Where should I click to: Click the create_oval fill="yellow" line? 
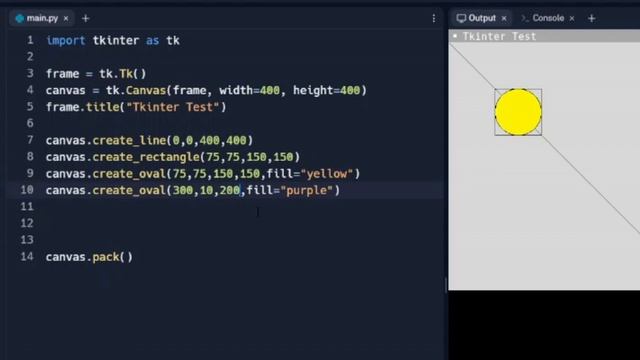(203, 173)
